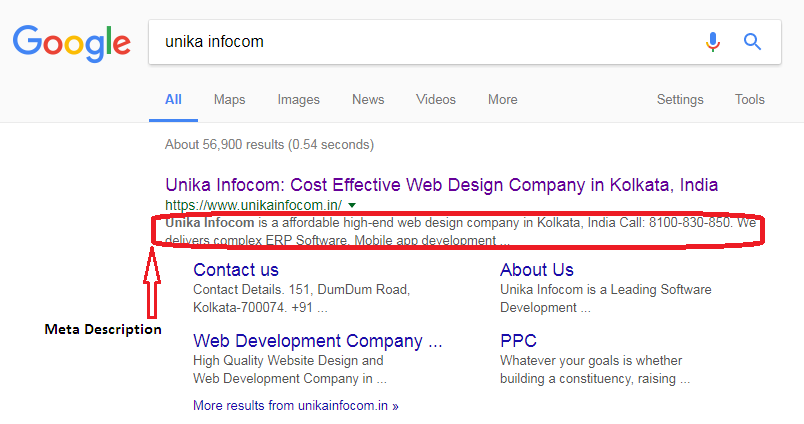804x424 pixels.
Task: Click More results from unikainfocom.in
Action: click(x=296, y=406)
